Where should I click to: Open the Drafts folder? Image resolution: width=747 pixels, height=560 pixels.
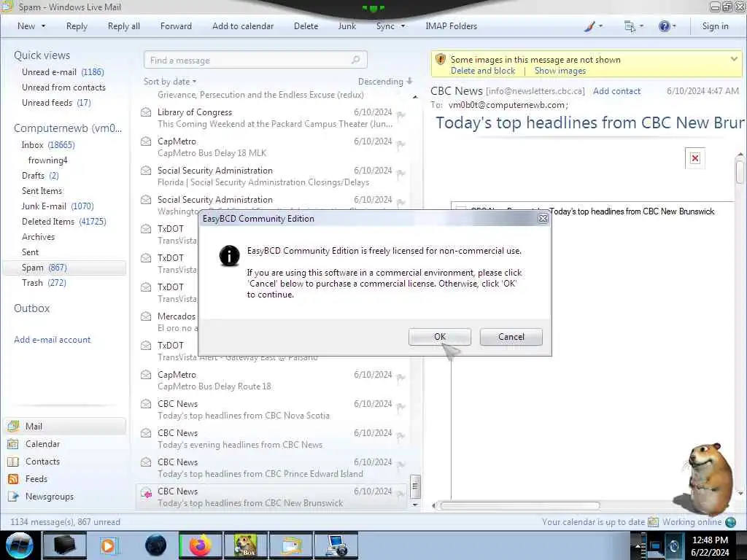click(40, 175)
